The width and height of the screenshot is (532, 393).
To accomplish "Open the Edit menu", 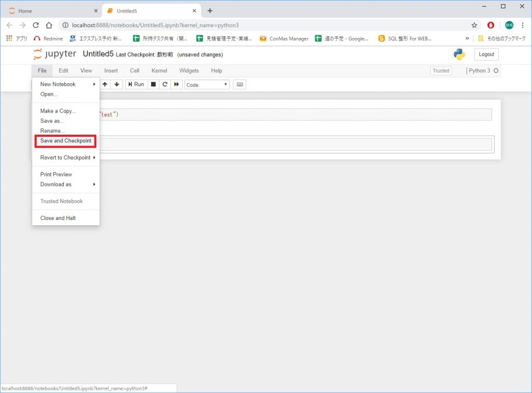I will tap(63, 71).
